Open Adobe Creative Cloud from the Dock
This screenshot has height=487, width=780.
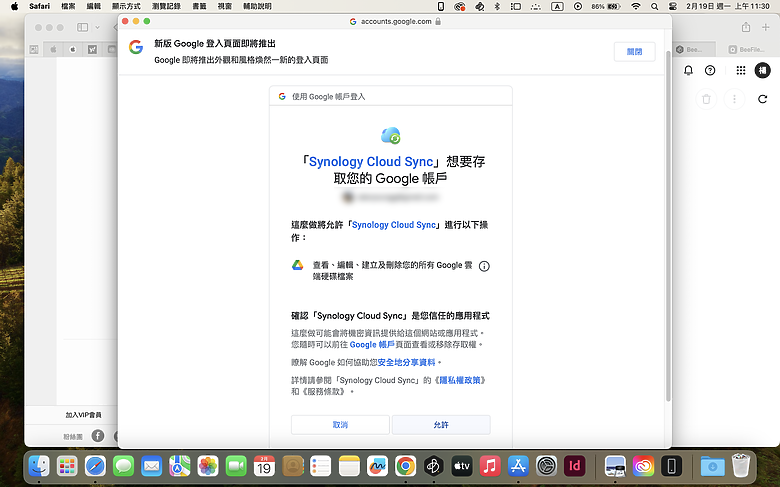click(x=643, y=466)
